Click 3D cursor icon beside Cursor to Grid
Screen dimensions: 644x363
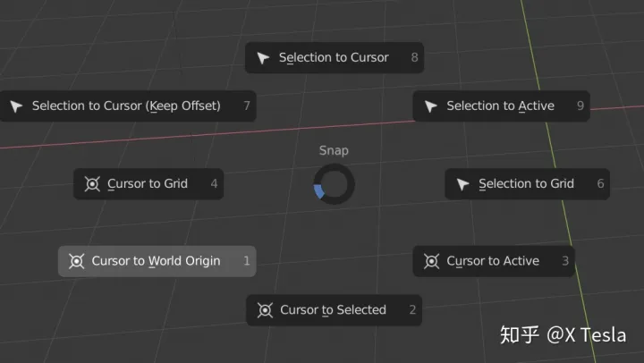tap(92, 183)
